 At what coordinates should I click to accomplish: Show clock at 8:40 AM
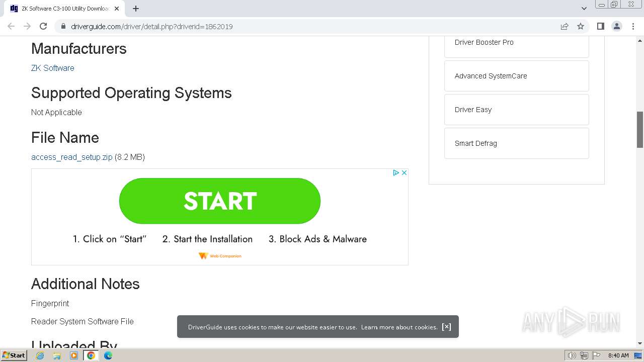click(x=618, y=355)
